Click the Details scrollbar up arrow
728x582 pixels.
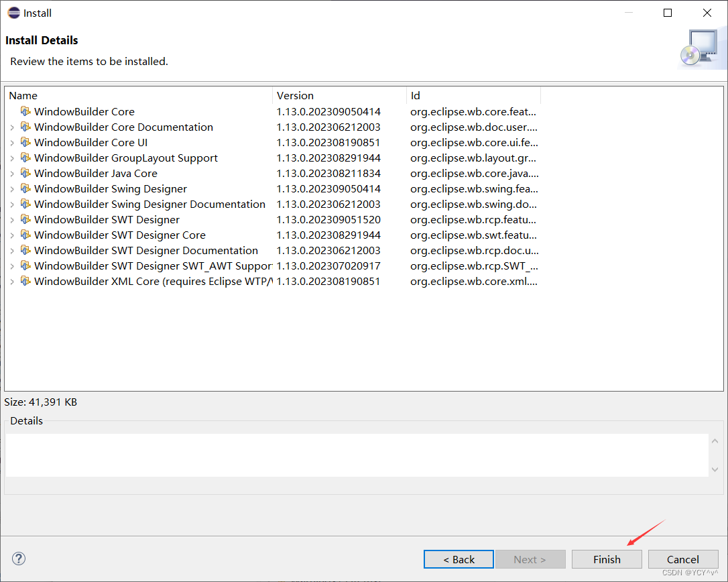tap(715, 441)
